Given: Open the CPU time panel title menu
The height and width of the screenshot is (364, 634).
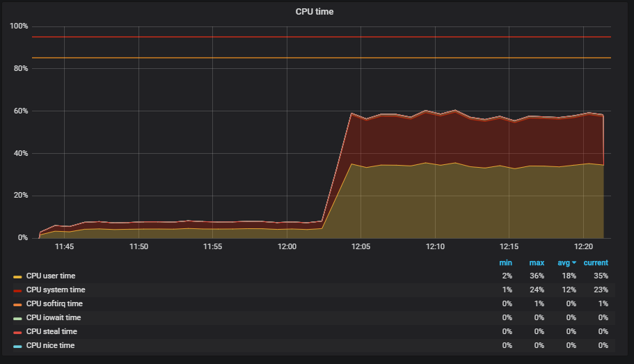Looking at the screenshot, I should 315,12.
